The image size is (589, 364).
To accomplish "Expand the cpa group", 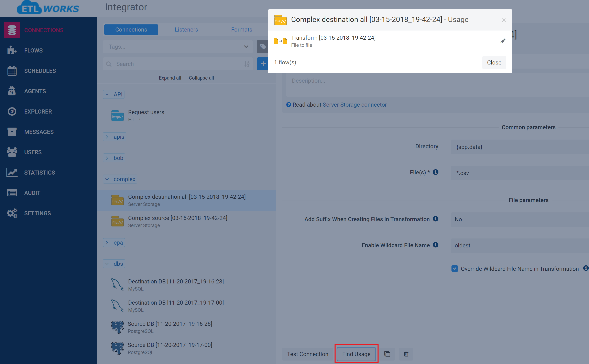I will tap(114, 242).
